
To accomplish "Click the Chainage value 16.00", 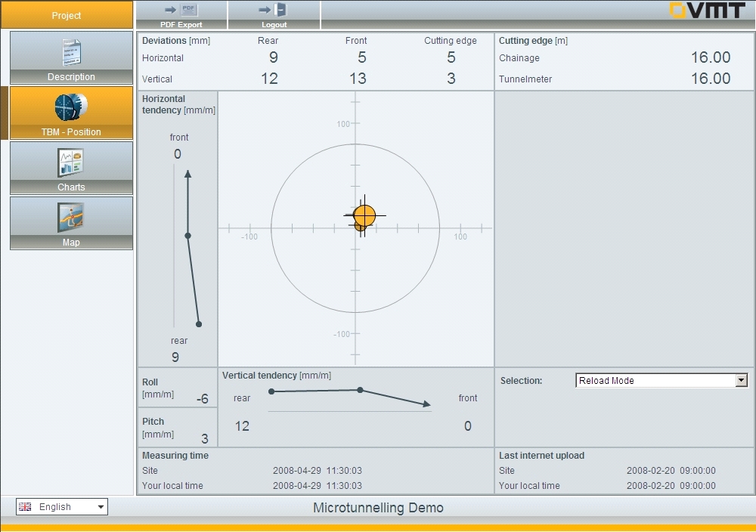I will [x=710, y=57].
